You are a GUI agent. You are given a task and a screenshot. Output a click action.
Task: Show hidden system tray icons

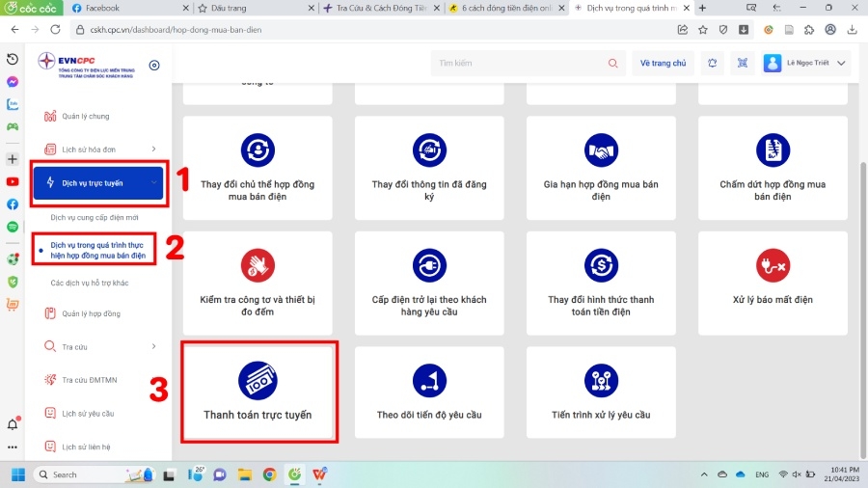[704, 474]
